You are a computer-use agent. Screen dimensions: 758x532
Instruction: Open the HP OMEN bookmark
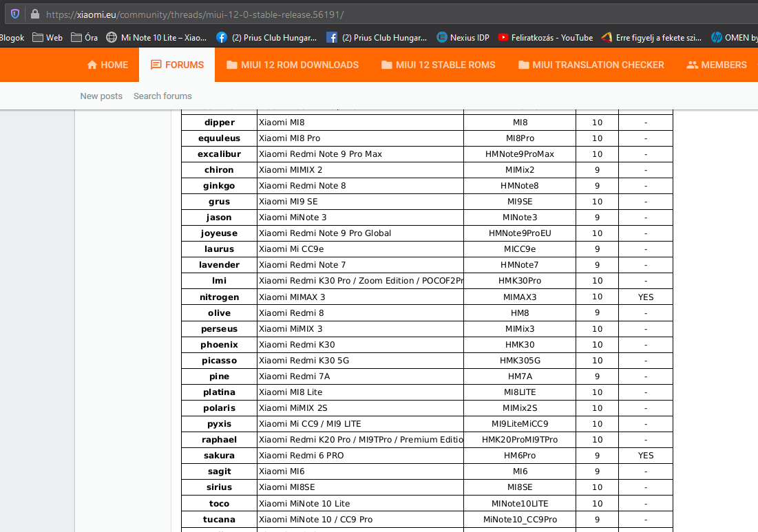click(x=735, y=38)
